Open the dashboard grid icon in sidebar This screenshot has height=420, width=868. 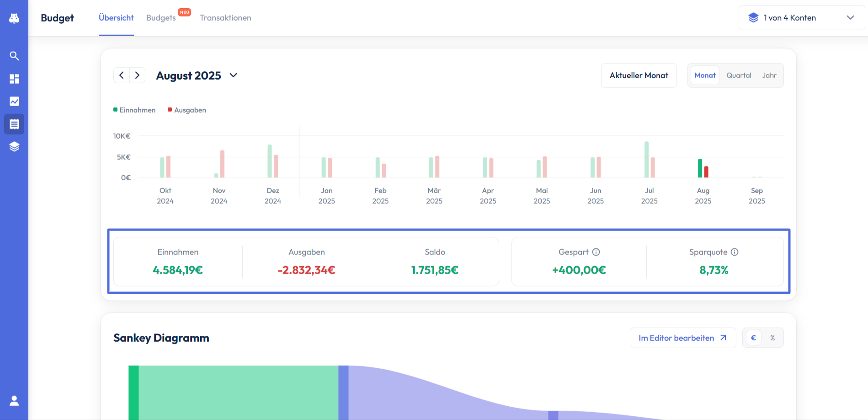tap(14, 79)
